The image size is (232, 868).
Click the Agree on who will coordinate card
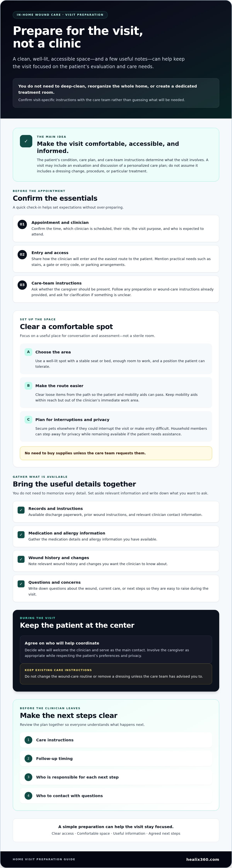pyautogui.click(x=116, y=649)
